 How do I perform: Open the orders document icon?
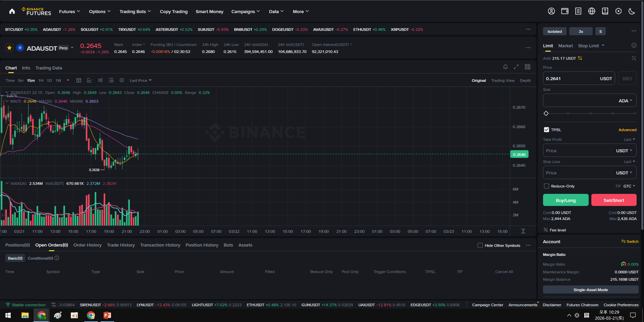coord(578,11)
